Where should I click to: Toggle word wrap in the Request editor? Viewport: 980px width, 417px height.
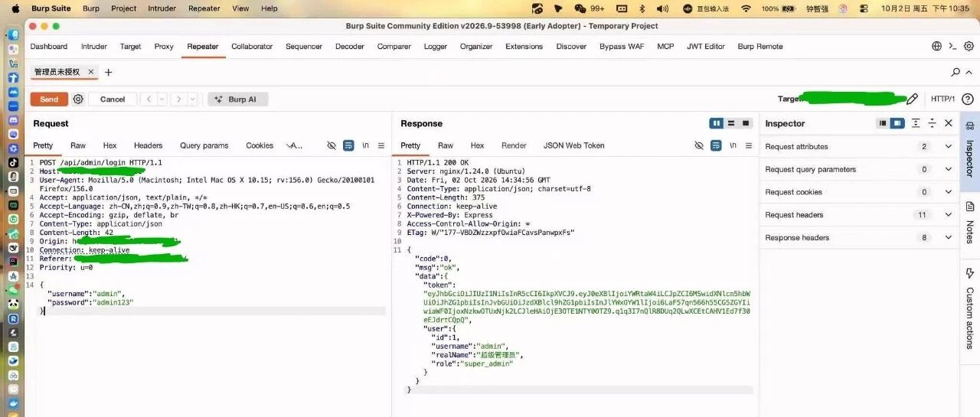348,145
